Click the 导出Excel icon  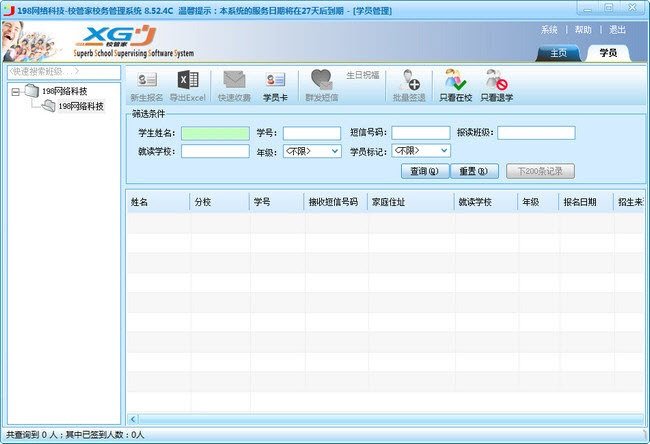click(x=188, y=86)
